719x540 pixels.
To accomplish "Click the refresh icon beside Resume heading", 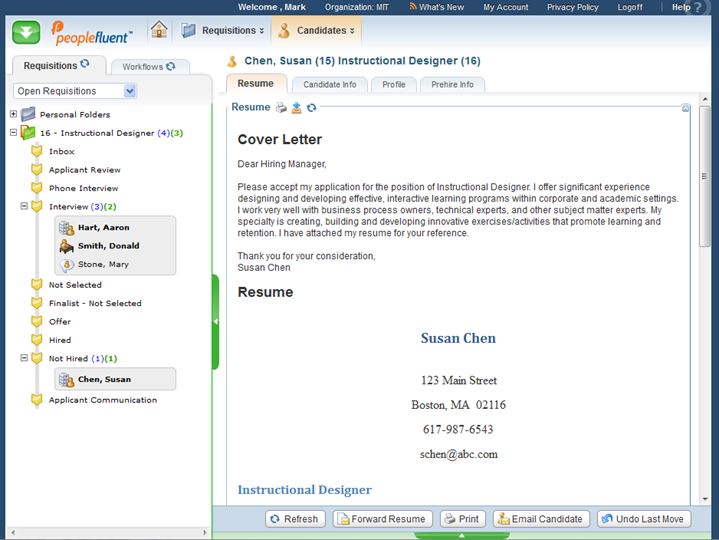I will point(311,108).
